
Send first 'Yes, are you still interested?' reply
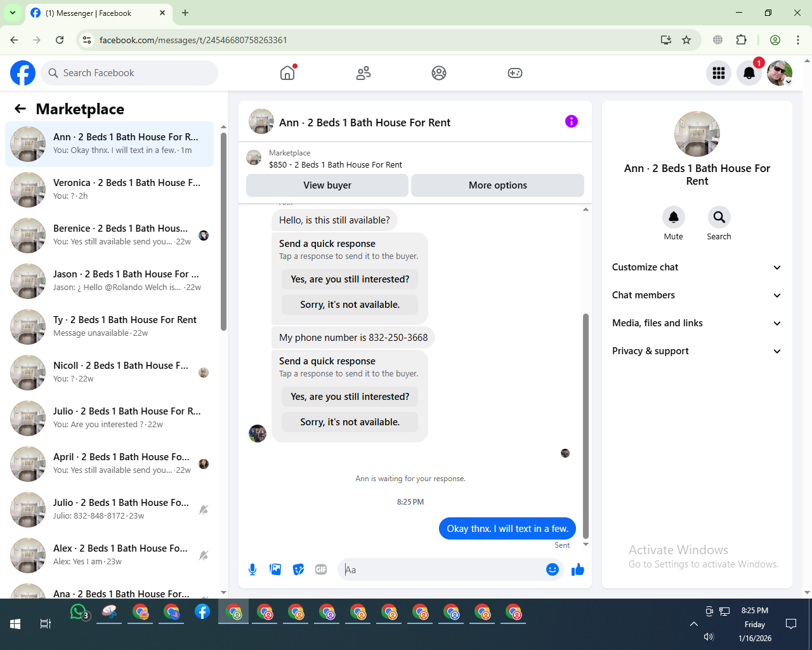coord(350,279)
